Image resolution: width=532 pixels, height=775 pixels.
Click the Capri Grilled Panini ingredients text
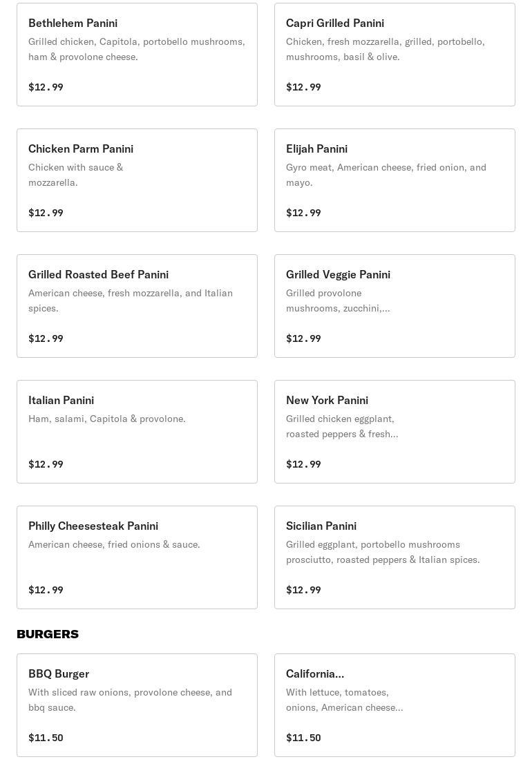[x=386, y=49]
